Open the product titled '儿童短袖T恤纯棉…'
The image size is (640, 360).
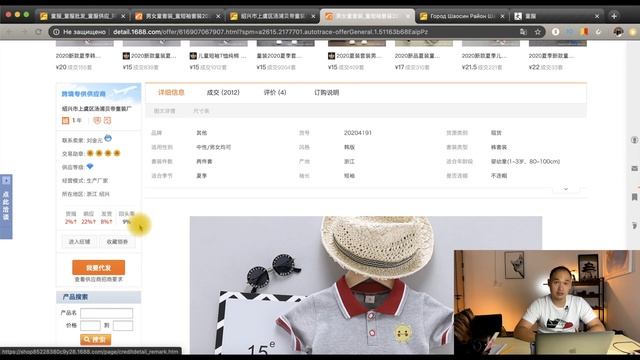pyautogui.click(x=222, y=56)
